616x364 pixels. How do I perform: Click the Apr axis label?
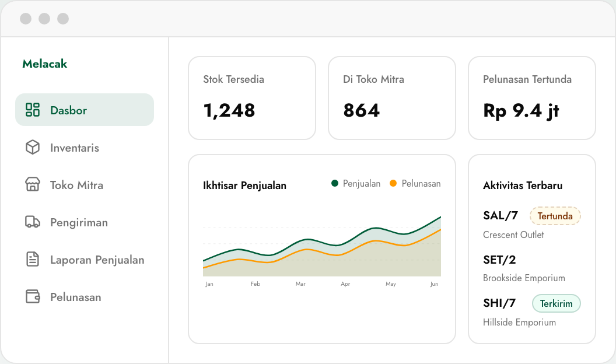[345, 283]
